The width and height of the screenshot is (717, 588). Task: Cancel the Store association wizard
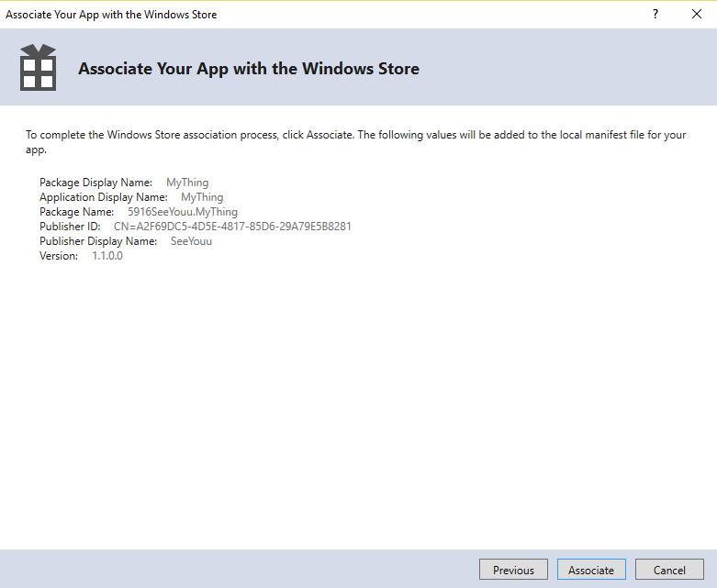click(x=669, y=570)
